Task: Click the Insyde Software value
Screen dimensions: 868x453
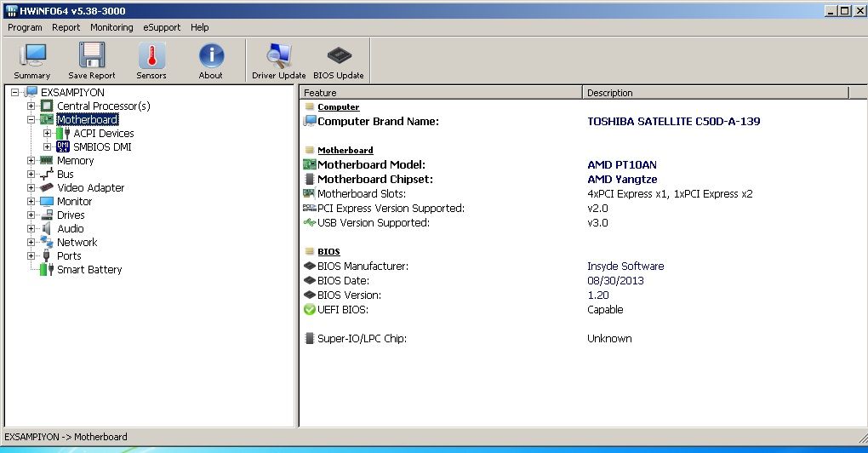Action: tap(625, 266)
